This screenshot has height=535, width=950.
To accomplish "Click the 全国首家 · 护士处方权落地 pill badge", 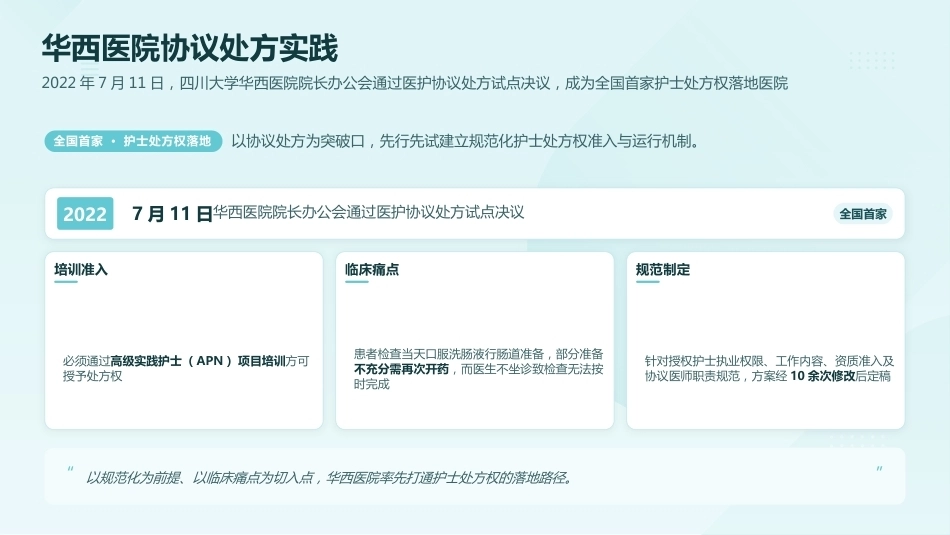I will (x=133, y=141).
